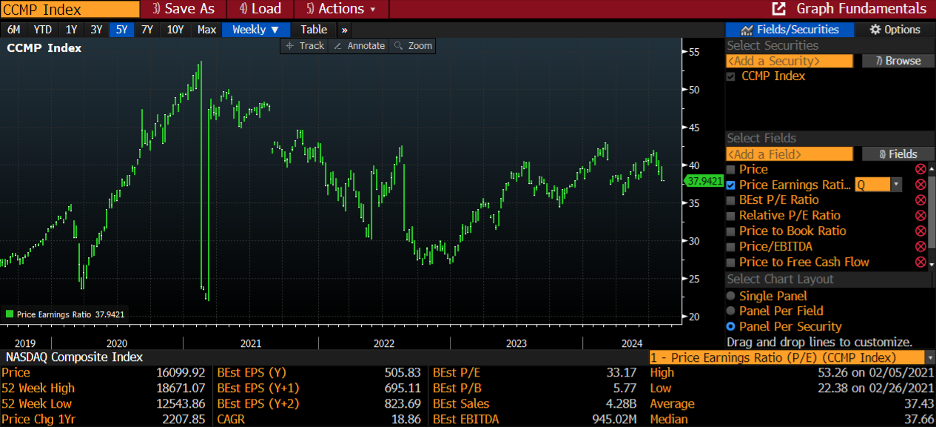Uncheck the Price Earnings Ratio field
This screenshot has height=428, width=936.
732,185
